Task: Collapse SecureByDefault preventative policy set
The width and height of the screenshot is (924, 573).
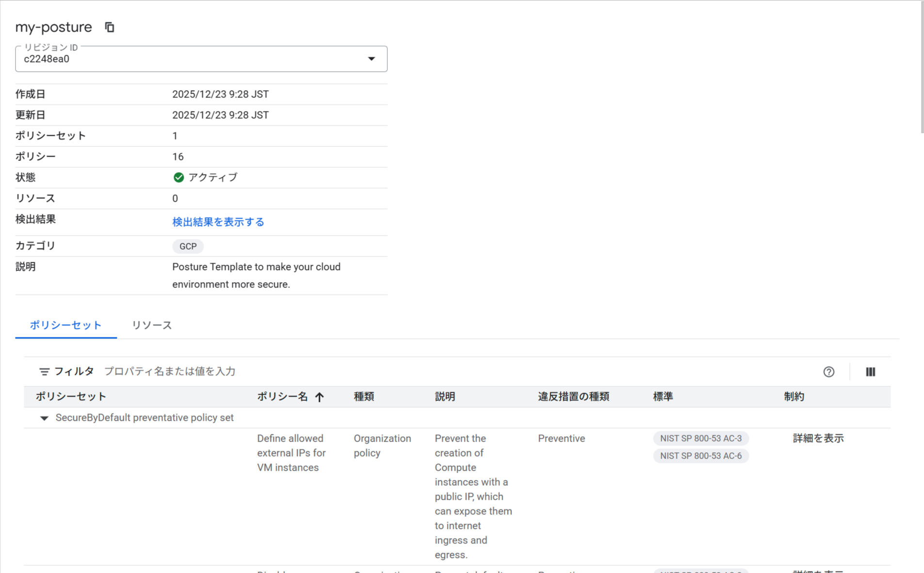Action: 44,418
